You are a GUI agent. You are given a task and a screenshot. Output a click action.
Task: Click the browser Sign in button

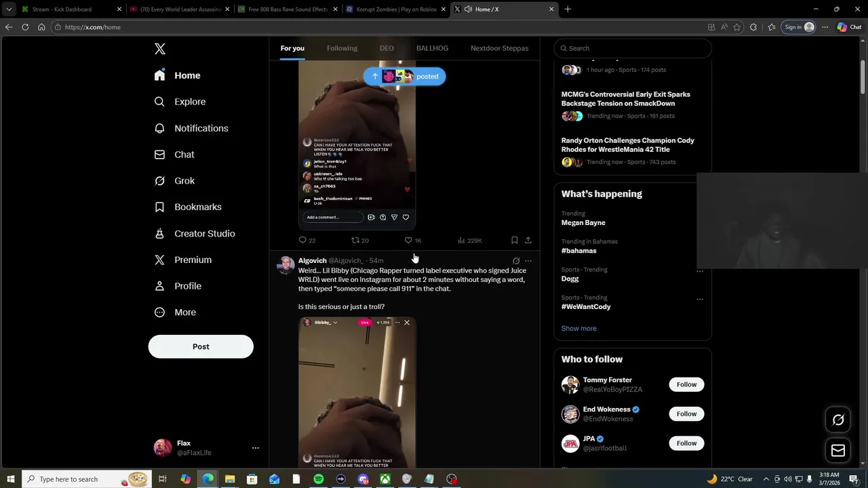click(798, 27)
